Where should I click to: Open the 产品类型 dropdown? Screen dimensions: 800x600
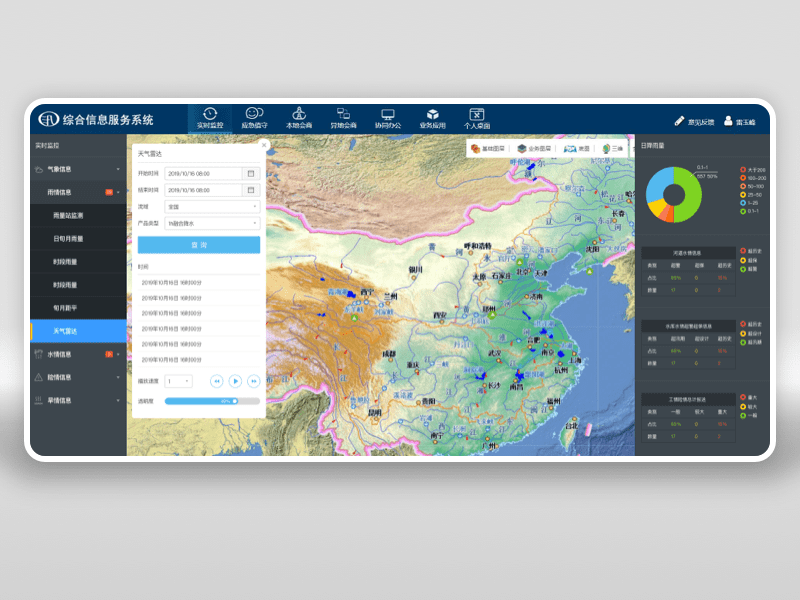pos(212,223)
